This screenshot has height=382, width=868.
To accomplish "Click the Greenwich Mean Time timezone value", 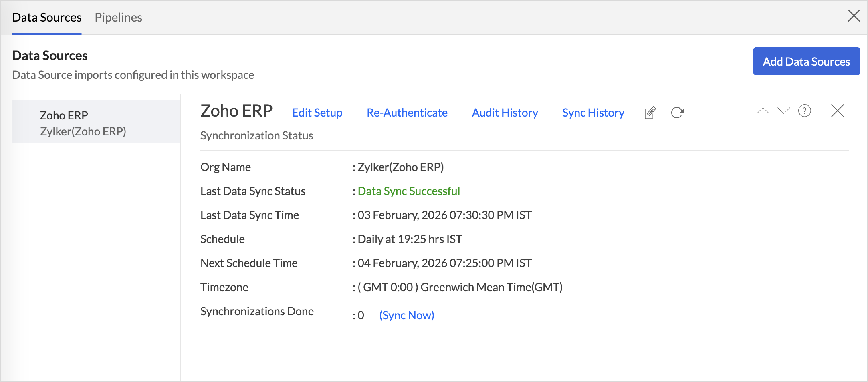I will tap(460, 288).
